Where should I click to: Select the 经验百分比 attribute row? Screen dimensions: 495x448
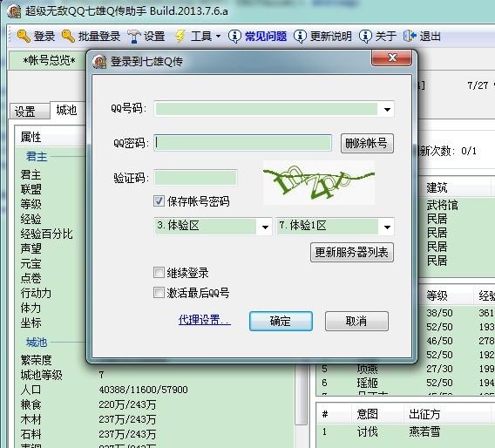pyautogui.click(x=46, y=234)
